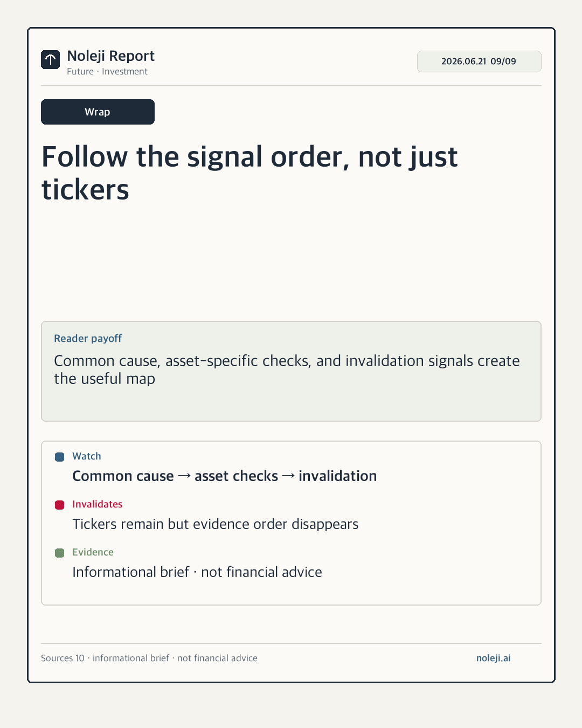This screenshot has width=582, height=728.
Task: Click the Sources 10 footer text
Action: coord(149,658)
